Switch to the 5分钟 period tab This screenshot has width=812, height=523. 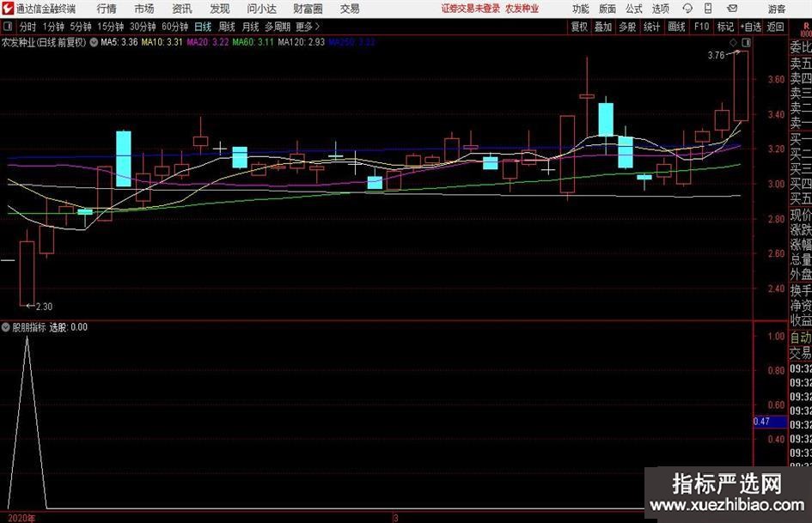pyautogui.click(x=81, y=27)
